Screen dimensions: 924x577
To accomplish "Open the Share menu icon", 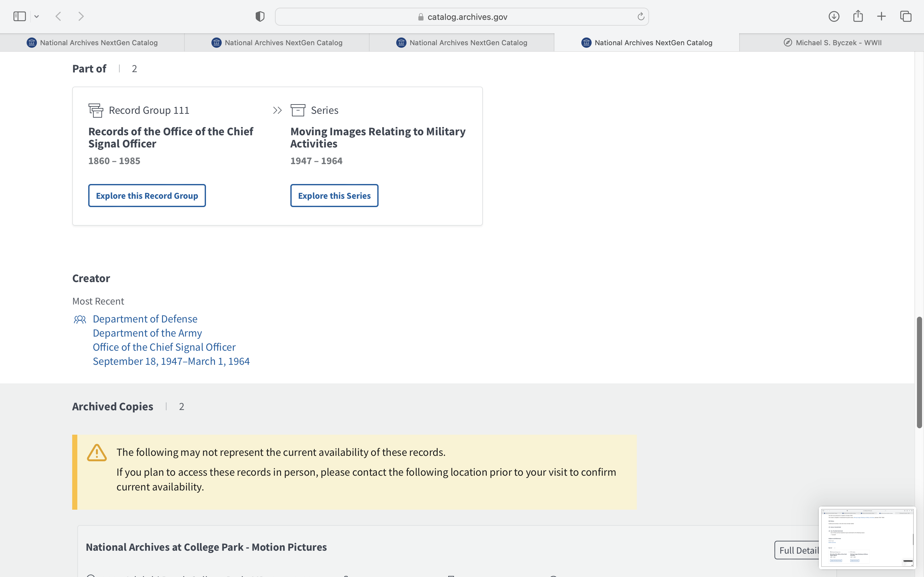I will pos(858,16).
